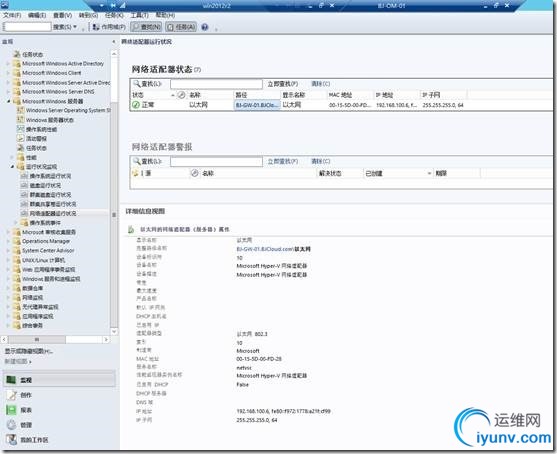Click the toolbar search input box
This screenshot has width=557, height=454.
(x=27, y=27)
